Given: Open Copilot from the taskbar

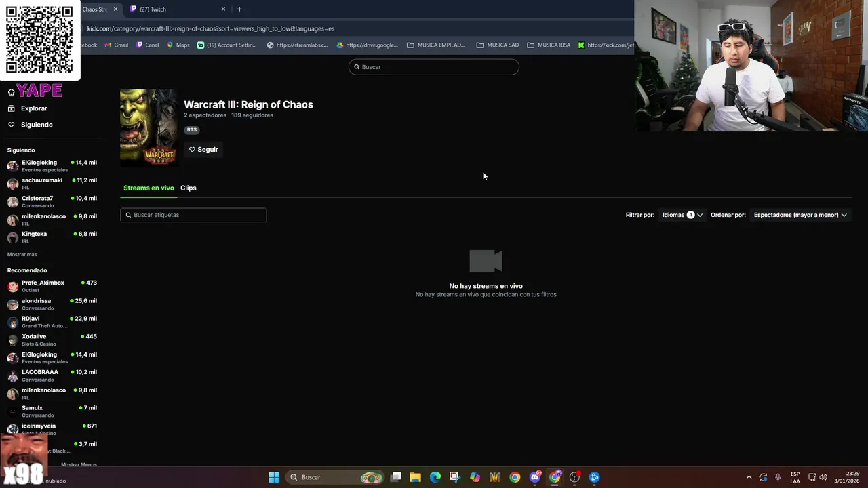Looking at the screenshot, I should pos(475,477).
